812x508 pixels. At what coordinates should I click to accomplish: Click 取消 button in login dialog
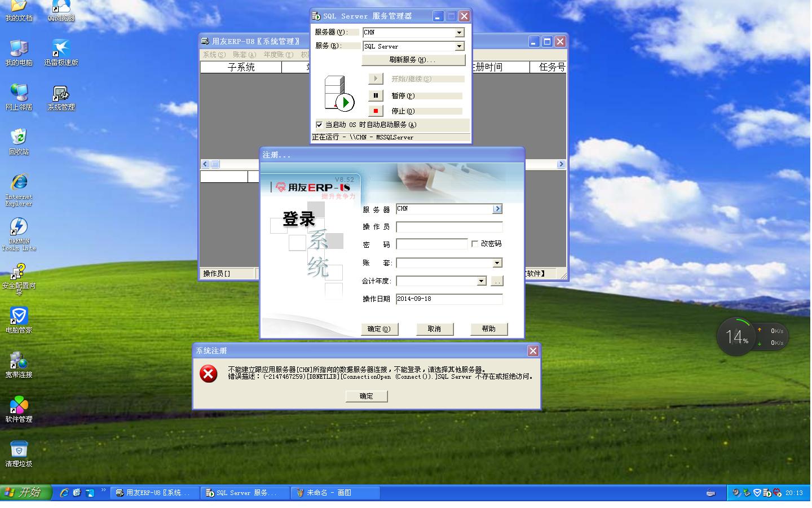(x=435, y=329)
